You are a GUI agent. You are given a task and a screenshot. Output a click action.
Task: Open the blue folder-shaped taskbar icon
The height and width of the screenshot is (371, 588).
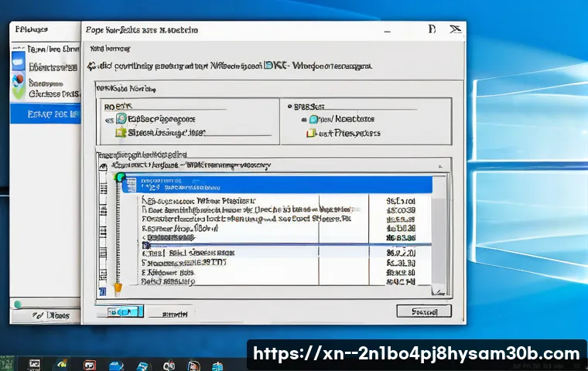click(116, 366)
